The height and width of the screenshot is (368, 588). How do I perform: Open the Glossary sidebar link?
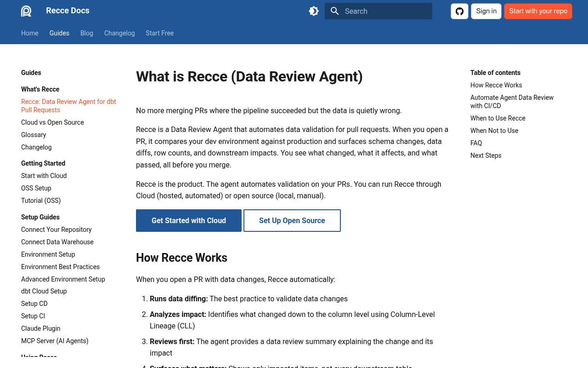pyautogui.click(x=34, y=135)
